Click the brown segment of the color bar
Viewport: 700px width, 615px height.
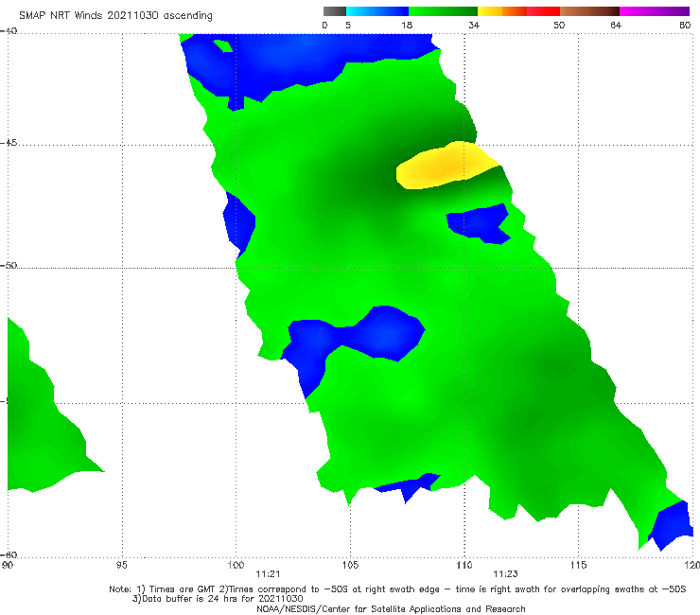(589, 11)
